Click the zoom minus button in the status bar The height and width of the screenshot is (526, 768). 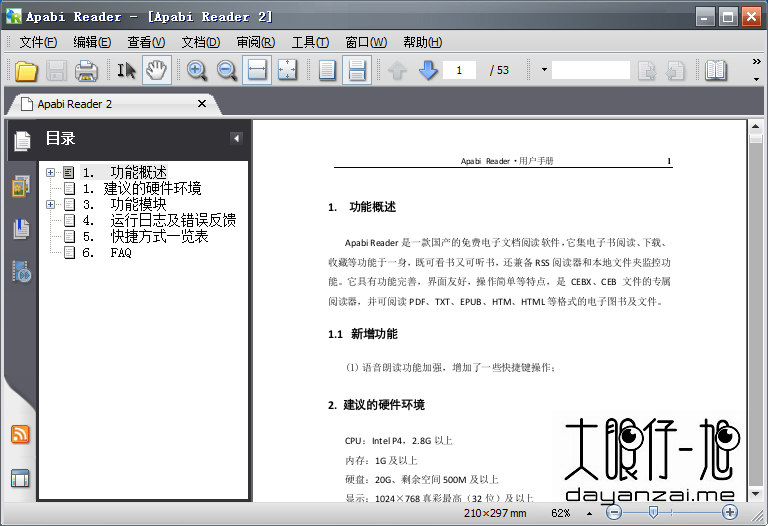point(614,513)
